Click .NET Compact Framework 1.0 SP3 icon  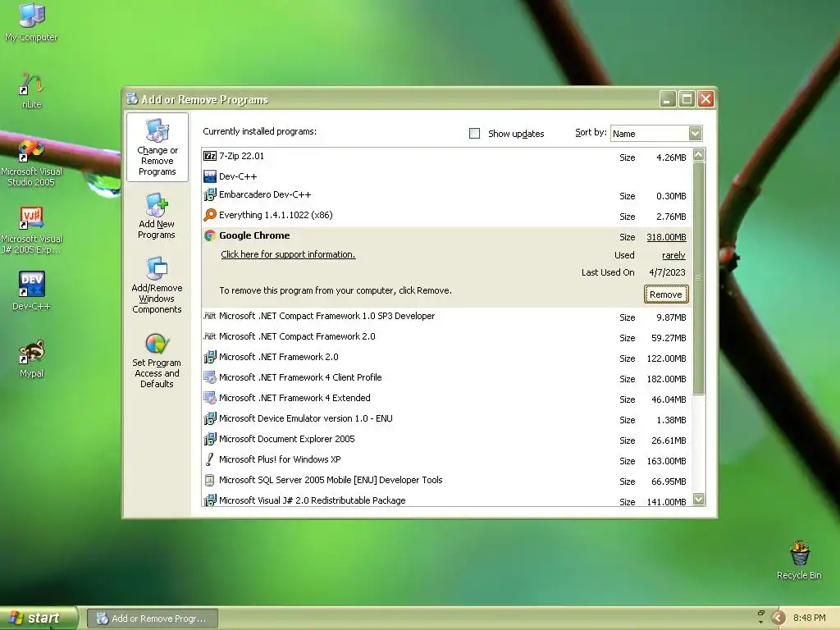210,316
